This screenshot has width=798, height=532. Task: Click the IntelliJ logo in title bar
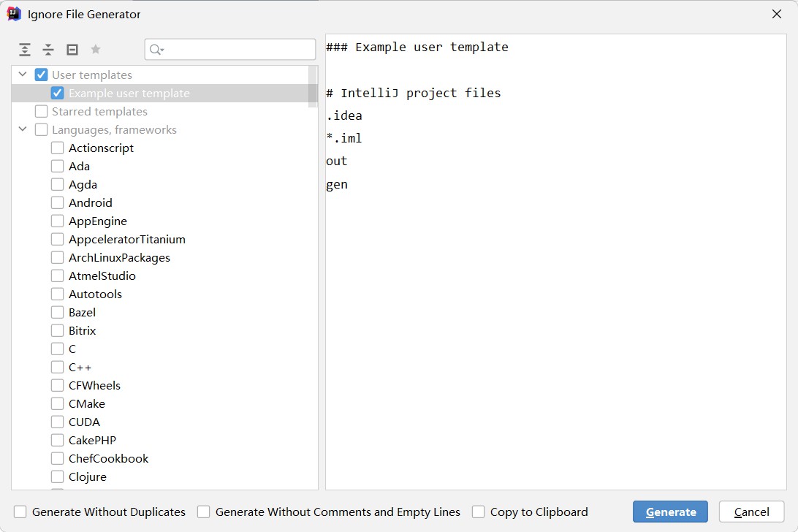point(14,14)
